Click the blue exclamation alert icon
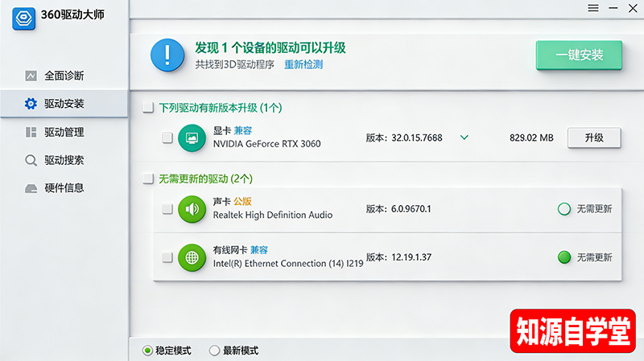644x361 pixels. coord(167,55)
